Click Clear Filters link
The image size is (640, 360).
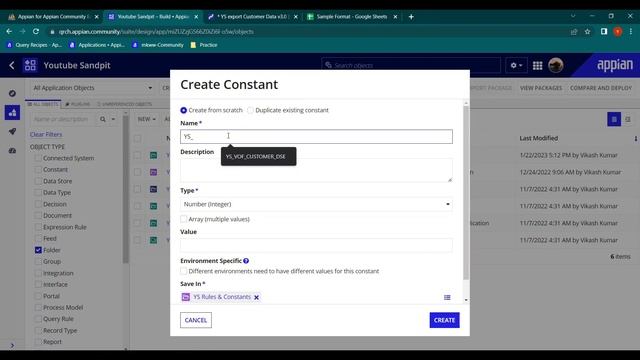pos(46,134)
